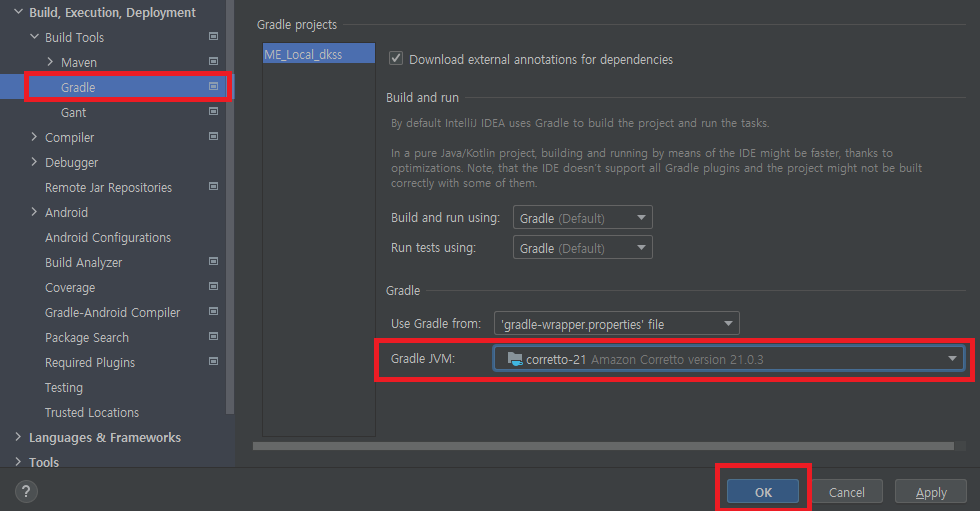The image size is (980, 511).
Task: Click the corretto-21 folder icon in Gradle JVM
Action: click(x=515, y=359)
